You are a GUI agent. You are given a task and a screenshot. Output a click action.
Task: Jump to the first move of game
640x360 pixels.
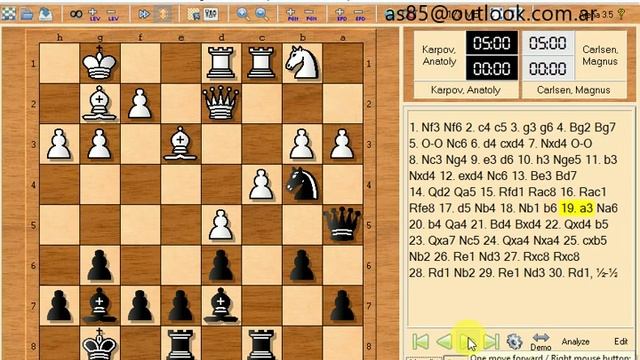point(420,341)
